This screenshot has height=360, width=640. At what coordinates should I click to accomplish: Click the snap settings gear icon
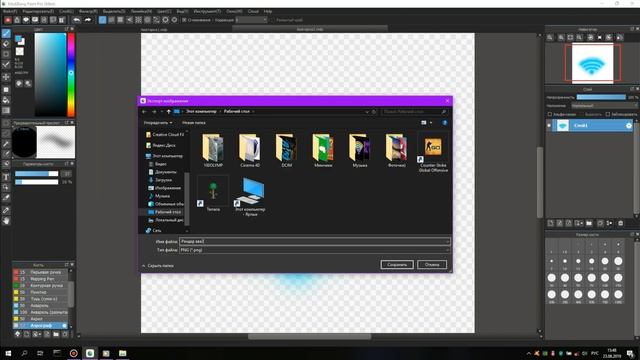[174, 20]
